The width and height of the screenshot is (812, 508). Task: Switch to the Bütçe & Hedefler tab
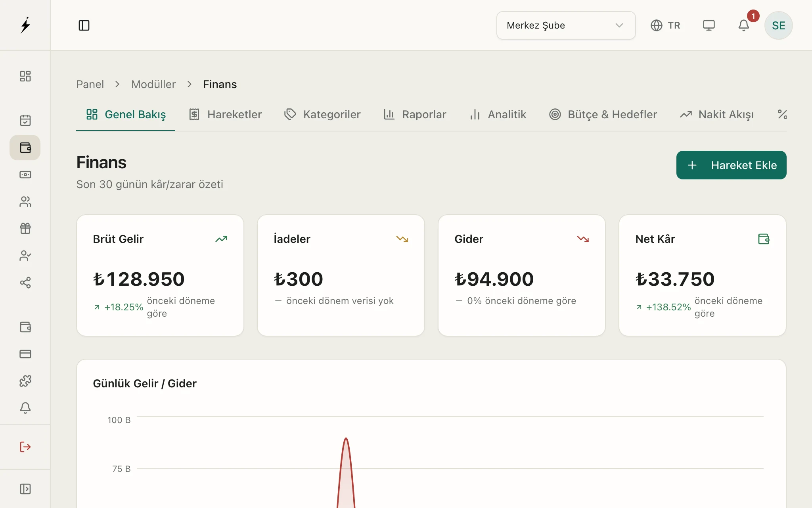coord(603,115)
